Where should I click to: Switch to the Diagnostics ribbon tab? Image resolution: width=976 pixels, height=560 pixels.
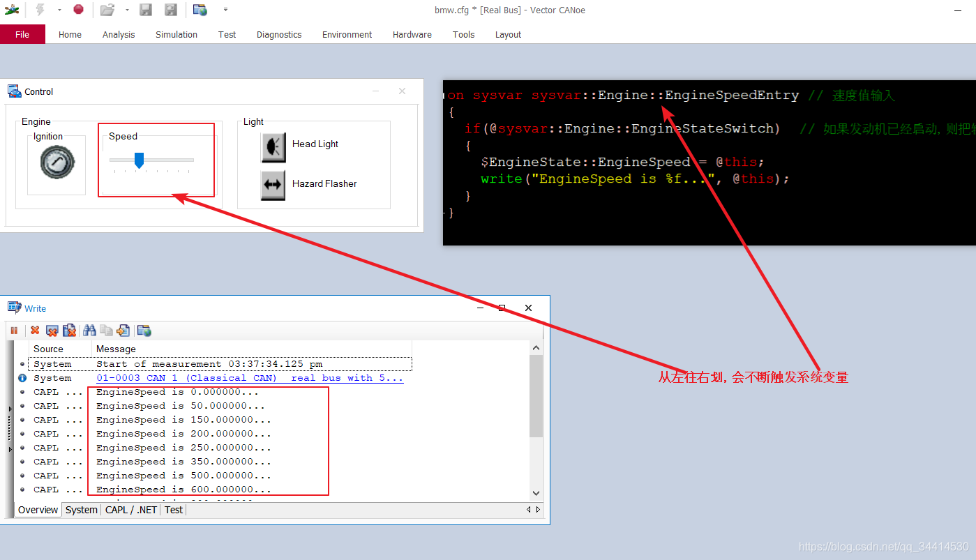pyautogui.click(x=279, y=34)
